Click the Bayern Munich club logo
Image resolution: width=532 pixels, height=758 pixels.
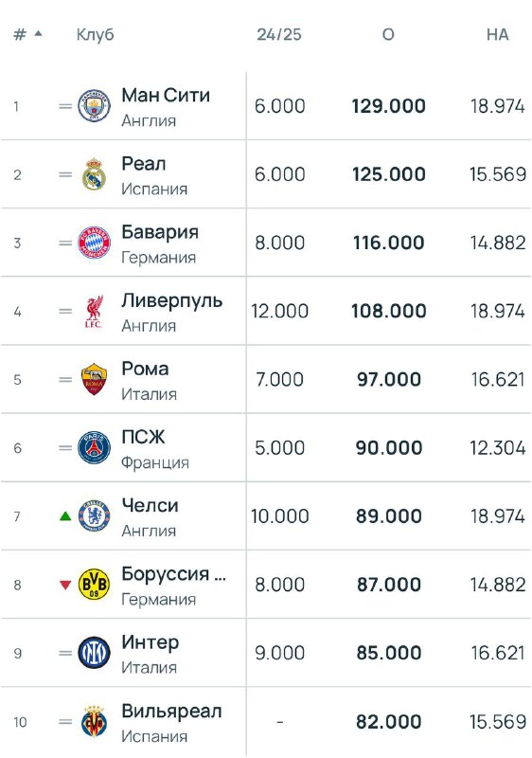pyautogui.click(x=94, y=243)
